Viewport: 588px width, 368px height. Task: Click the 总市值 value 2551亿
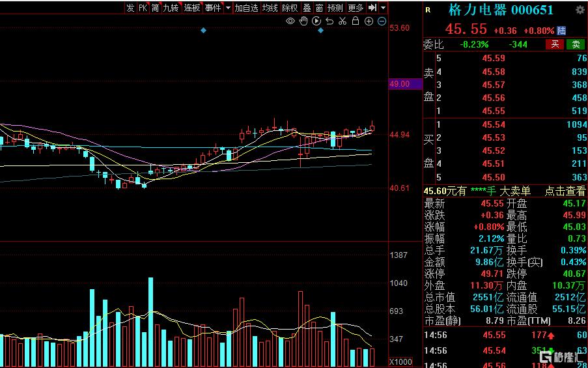coord(488,298)
